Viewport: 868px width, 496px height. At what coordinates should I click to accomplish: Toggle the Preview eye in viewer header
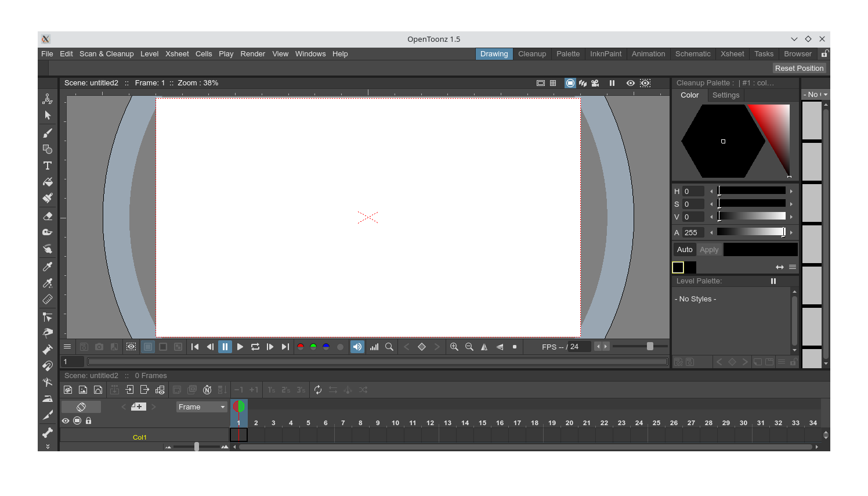click(631, 83)
